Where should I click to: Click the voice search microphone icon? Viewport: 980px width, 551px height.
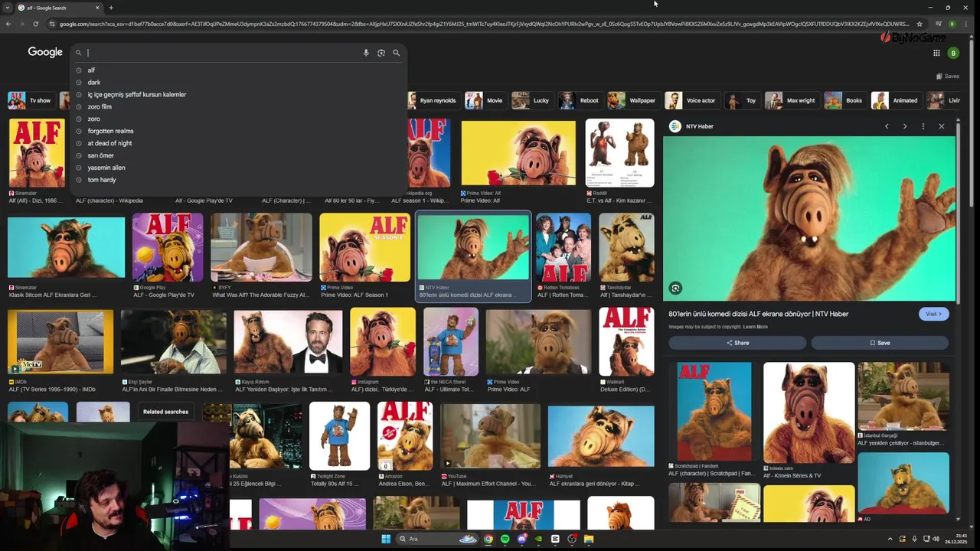tap(366, 53)
